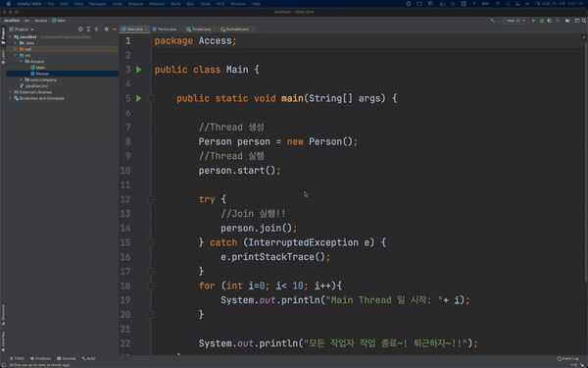588x368 pixels.
Task: Fold the for loop at line 18
Action: click(x=151, y=286)
